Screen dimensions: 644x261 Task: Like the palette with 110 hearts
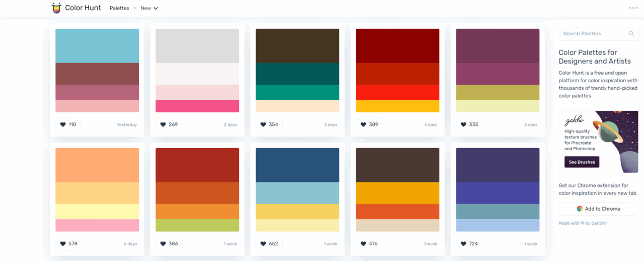68,124
